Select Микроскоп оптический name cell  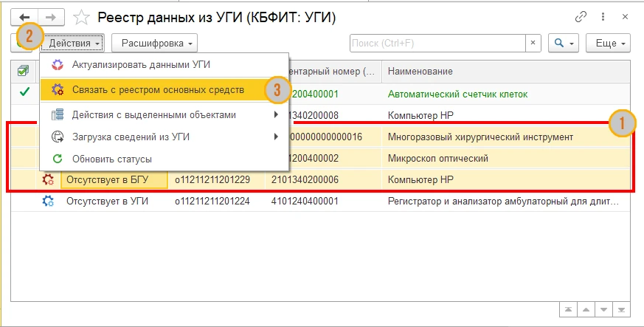[x=505, y=158]
